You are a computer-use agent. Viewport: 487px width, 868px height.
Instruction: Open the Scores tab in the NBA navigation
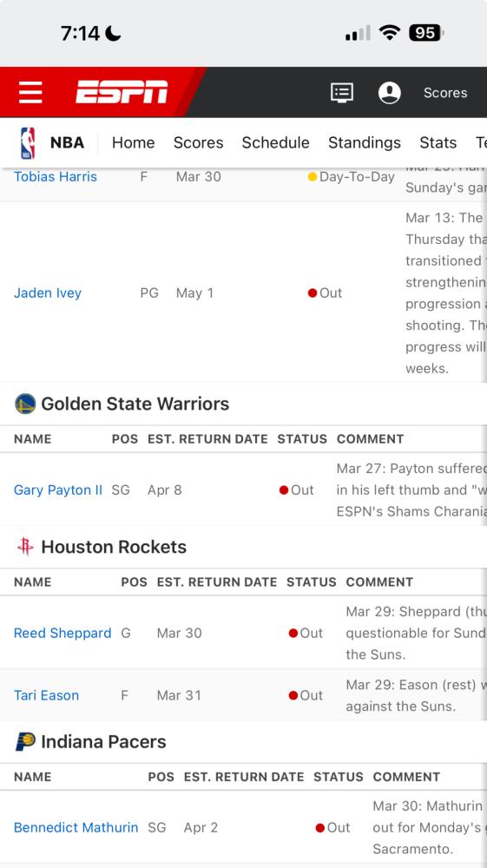tap(199, 143)
